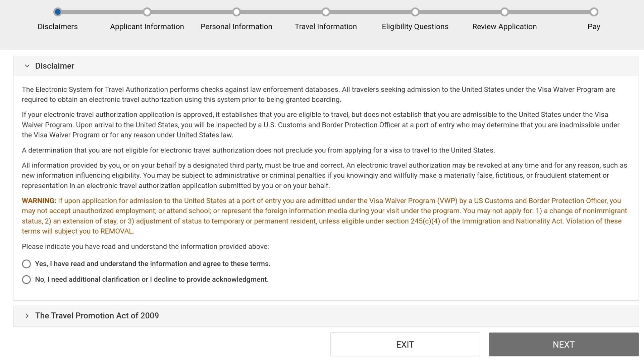644x362 pixels.
Task: Click the Pay step circle
Action: [594, 12]
